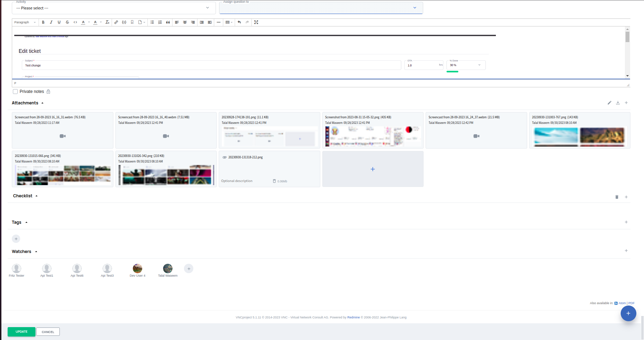This screenshot has height=340, width=644.
Task: Click the green UPDATE button
Action: (22, 332)
